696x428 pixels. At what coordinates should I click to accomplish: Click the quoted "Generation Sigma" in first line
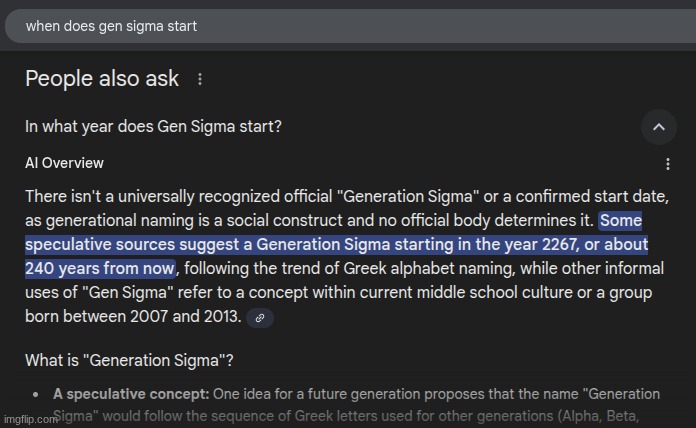408,196
